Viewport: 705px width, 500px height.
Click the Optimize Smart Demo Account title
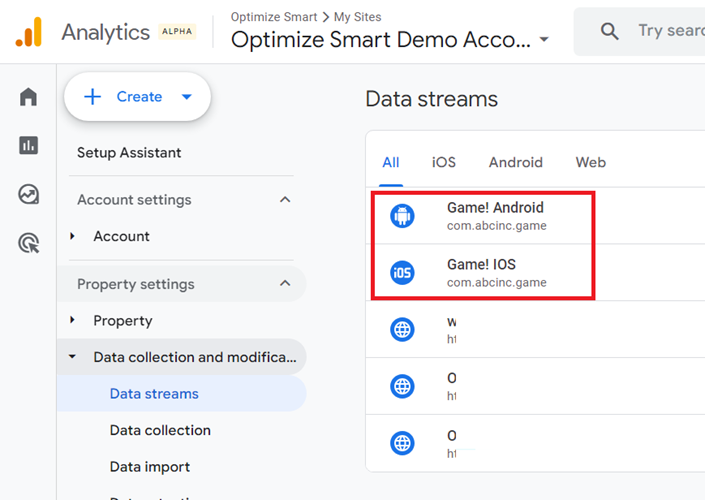tap(380, 40)
